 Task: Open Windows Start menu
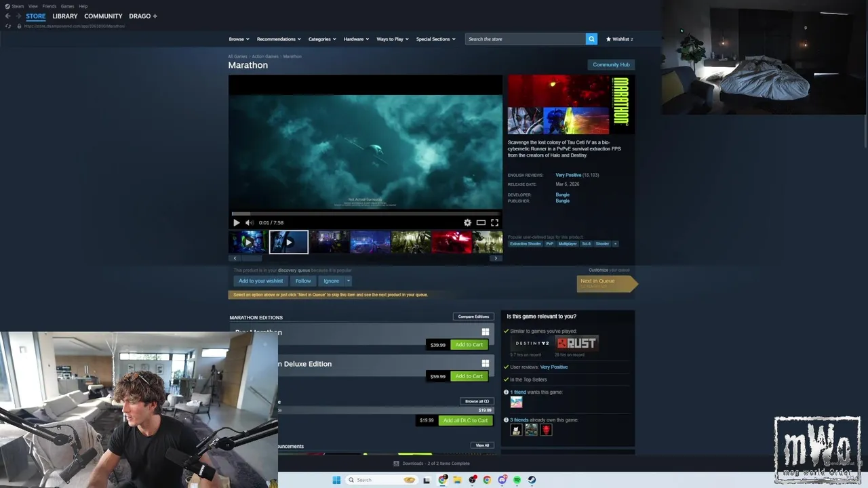pos(336,480)
